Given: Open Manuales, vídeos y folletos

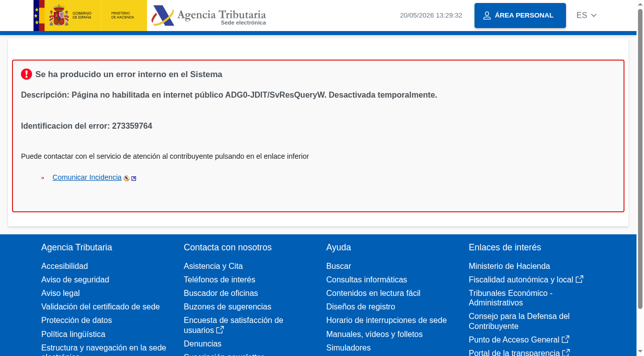Looking at the screenshot, I should (x=374, y=334).
